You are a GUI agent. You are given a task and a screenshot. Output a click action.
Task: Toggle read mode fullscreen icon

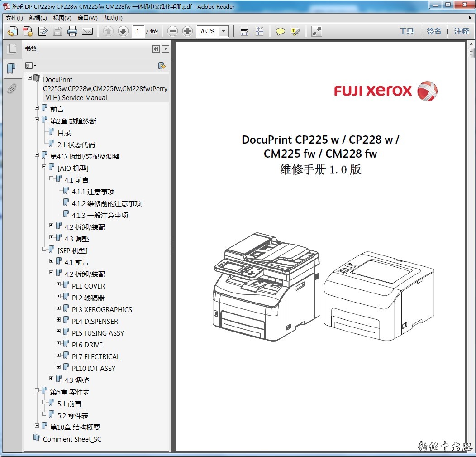point(317,31)
